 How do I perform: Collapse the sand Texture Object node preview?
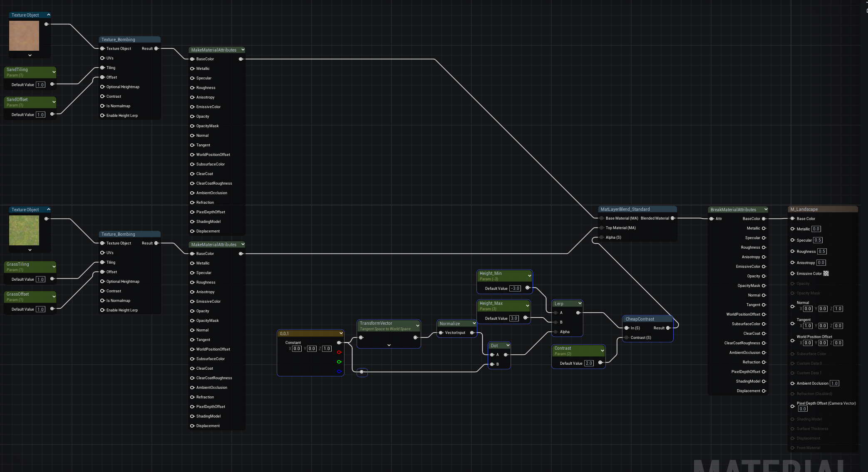(x=49, y=15)
